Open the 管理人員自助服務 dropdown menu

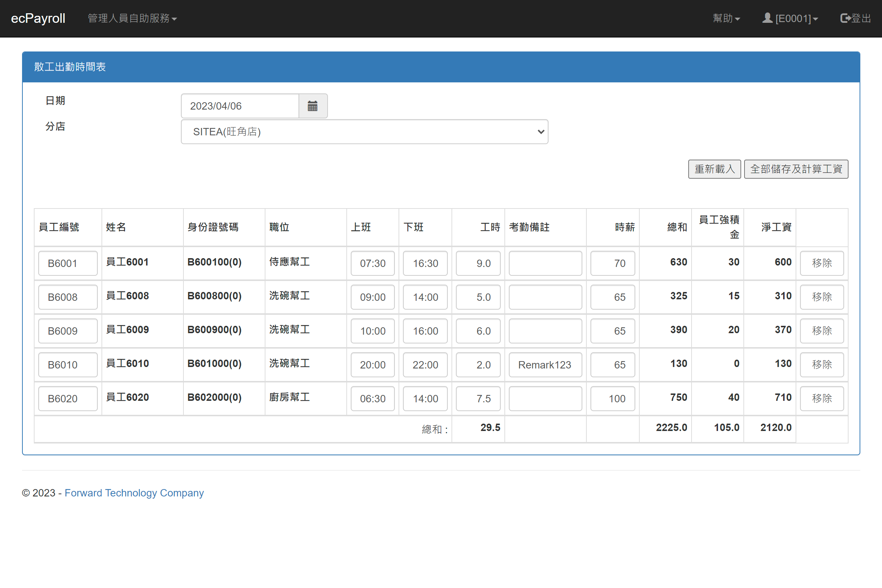(132, 18)
